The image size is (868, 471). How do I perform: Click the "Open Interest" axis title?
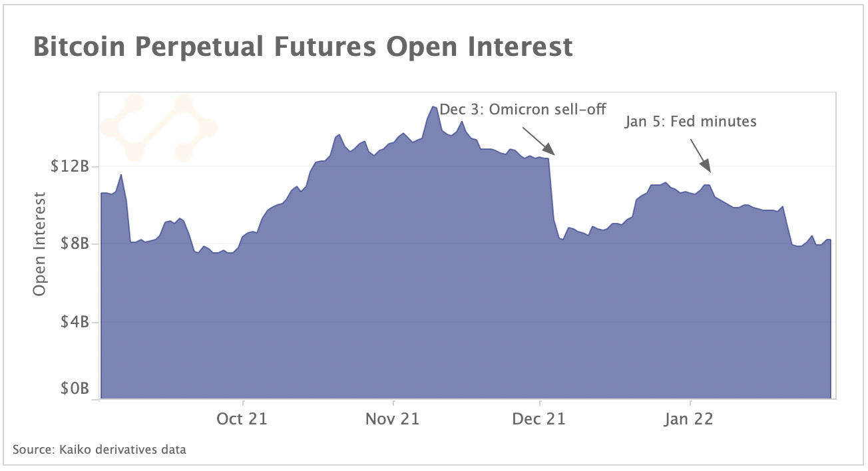(x=40, y=243)
